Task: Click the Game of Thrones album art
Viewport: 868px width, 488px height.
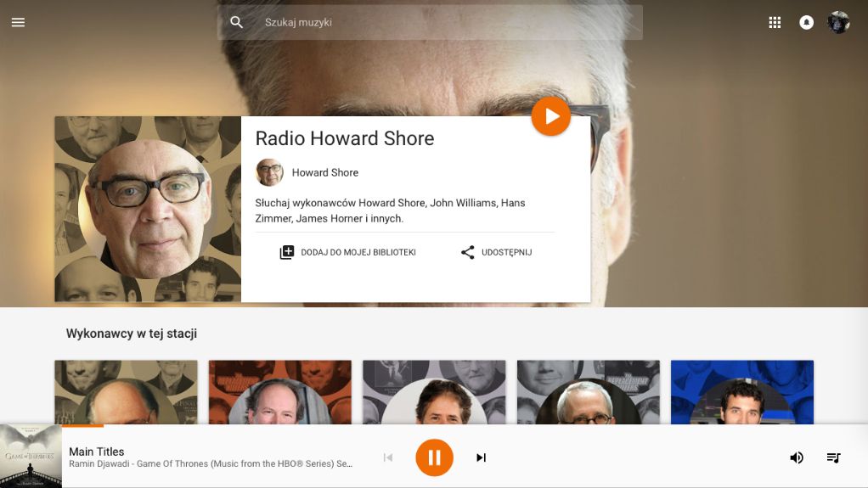Action: click(x=31, y=456)
